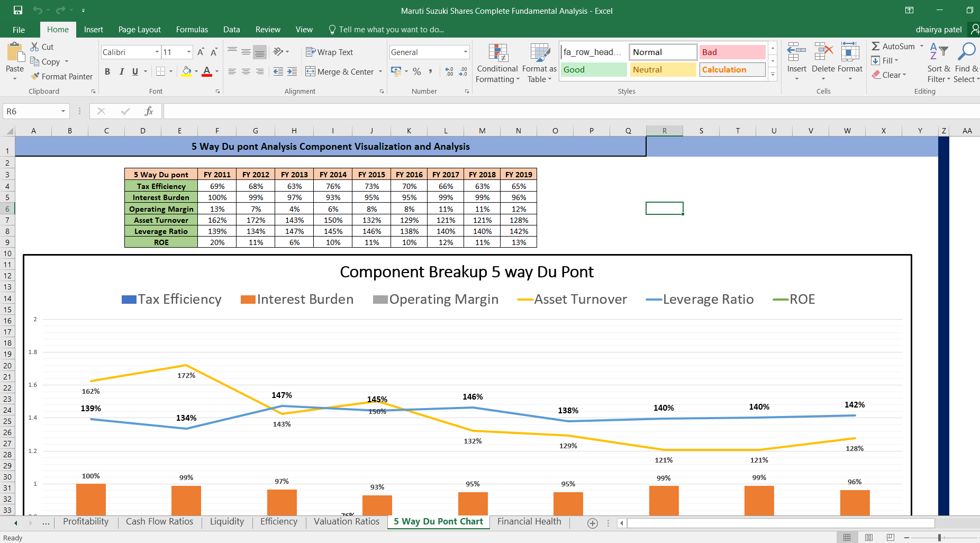Apply the Good cell style
This screenshot has width=980, height=543.
pyautogui.click(x=594, y=69)
